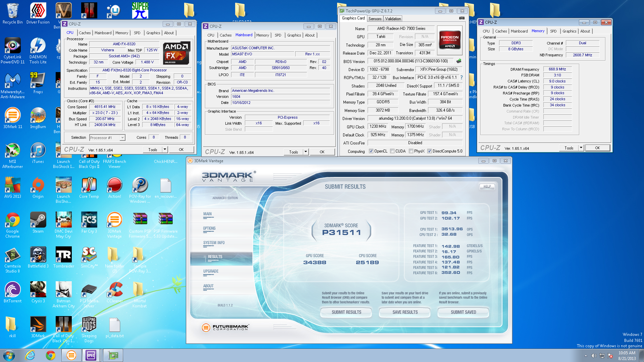644x362 pixels.
Task: Open the iTunes desktop icon
Action: pos(38,154)
